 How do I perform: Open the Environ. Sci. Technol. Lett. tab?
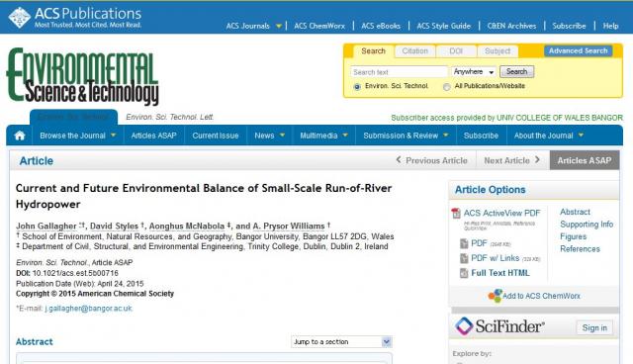coord(169,117)
